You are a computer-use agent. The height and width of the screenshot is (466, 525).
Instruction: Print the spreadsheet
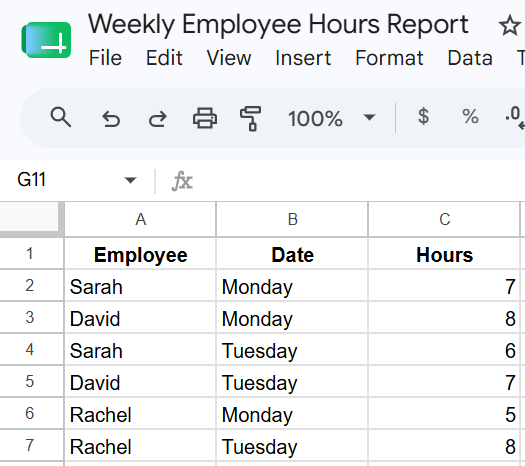(205, 118)
